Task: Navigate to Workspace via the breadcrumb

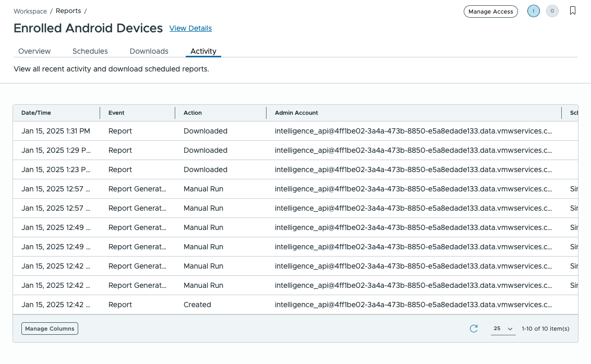Action: [x=30, y=11]
